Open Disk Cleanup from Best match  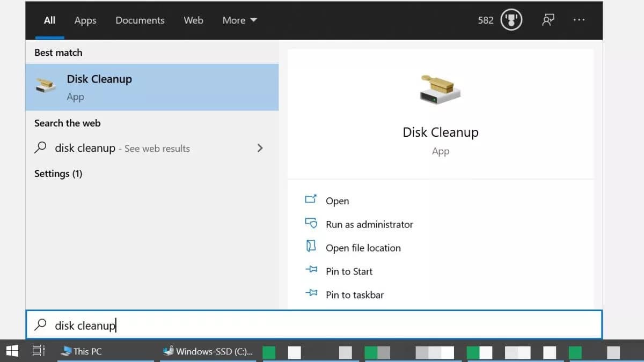(x=99, y=79)
